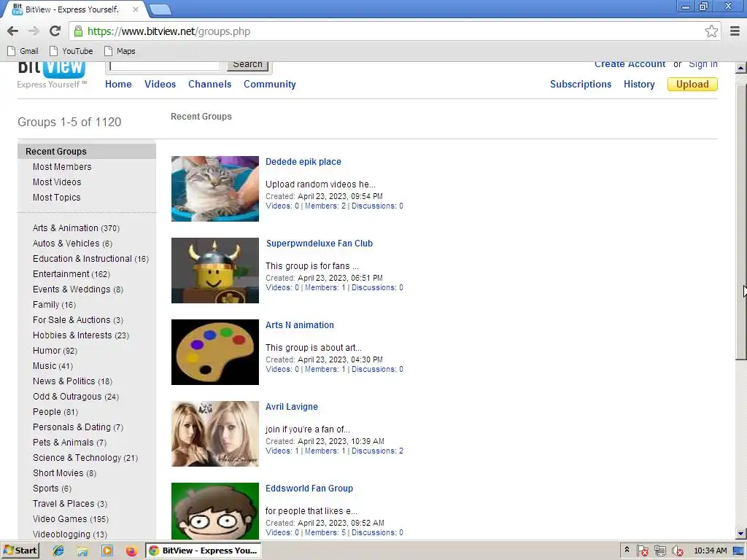Click the Action Center flag tray icon
Screen dimensions: 747x560
tap(642, 551)
